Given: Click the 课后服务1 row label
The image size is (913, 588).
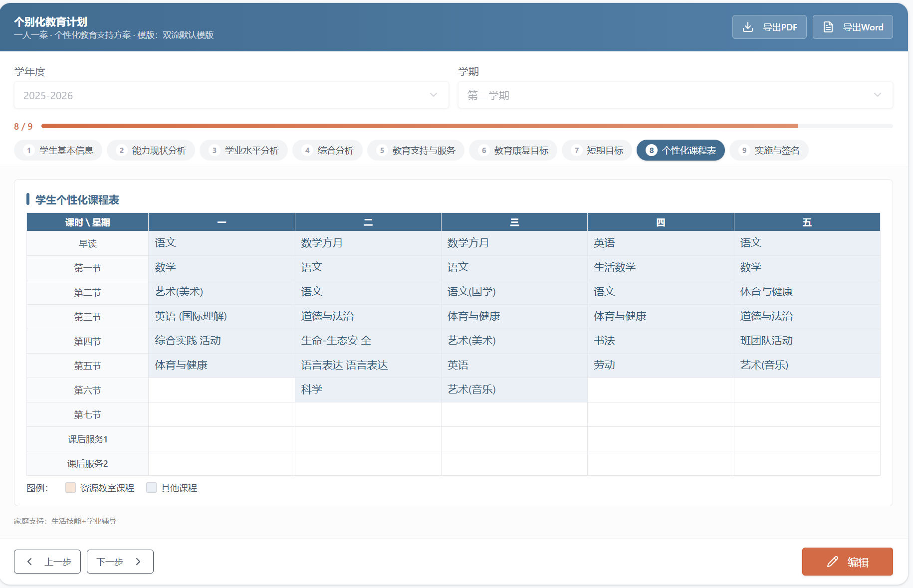Looking at the screenshot, I should (x=87, y=439).
